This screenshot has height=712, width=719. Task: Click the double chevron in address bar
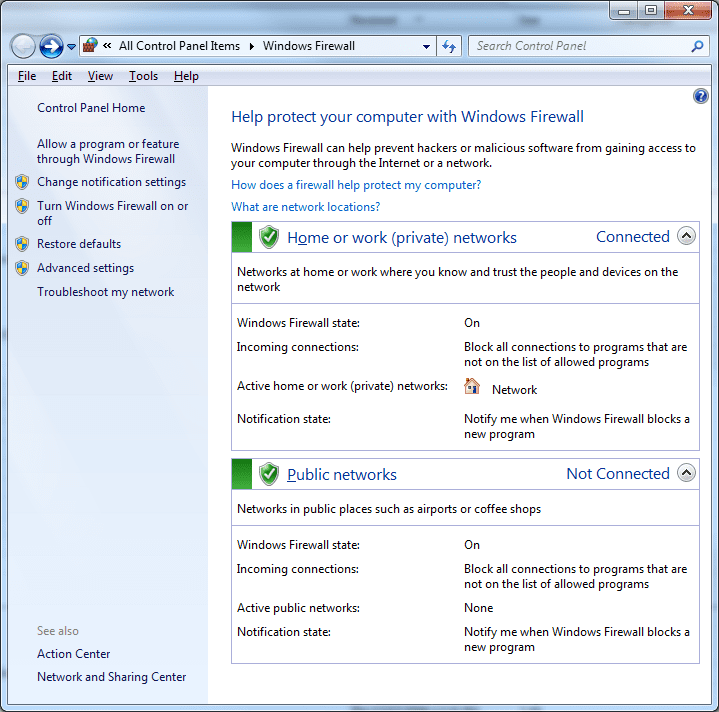(107, 45)
